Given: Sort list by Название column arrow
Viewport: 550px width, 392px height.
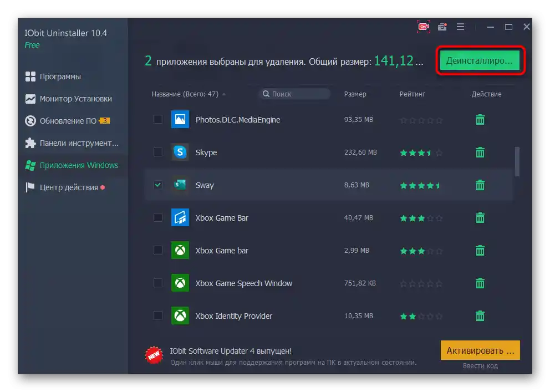Looking at the screenshot, I should (x=224, y=94).
